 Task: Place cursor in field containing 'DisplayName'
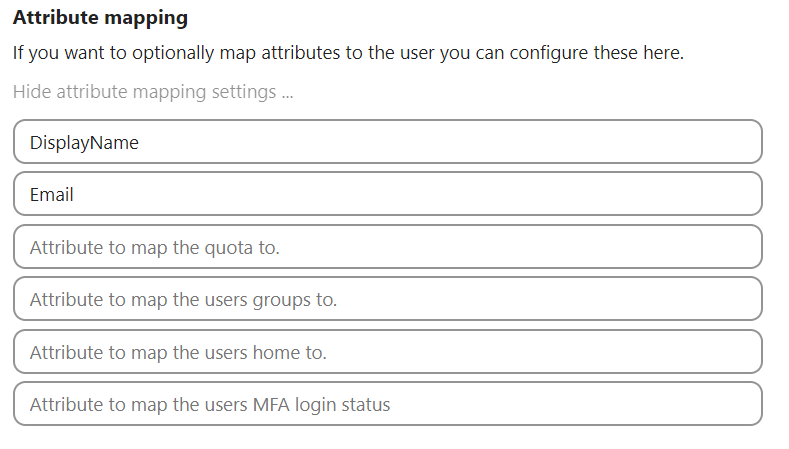point(388,142)
